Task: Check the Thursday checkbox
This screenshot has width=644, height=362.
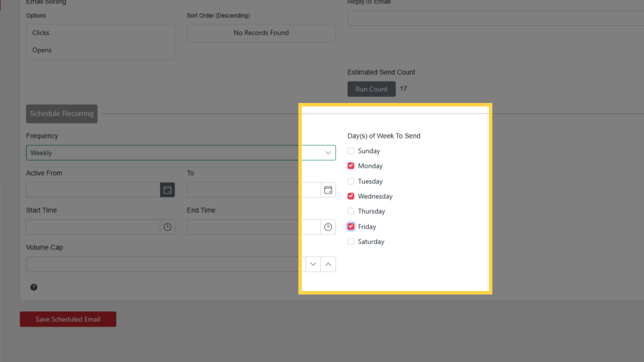Action: [351, 211]
